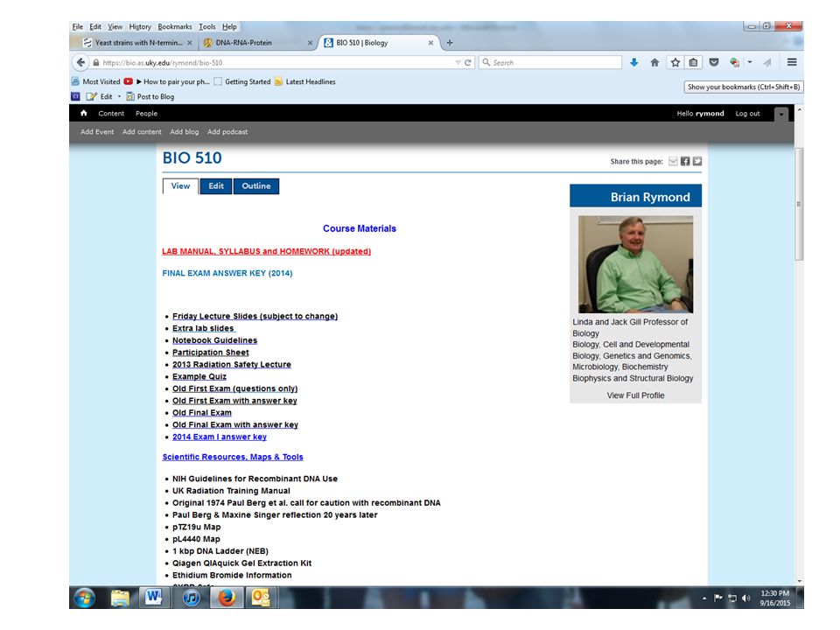This screenshot has height=630, width=840.
Task: Click the Log out link
Action: 747,114
